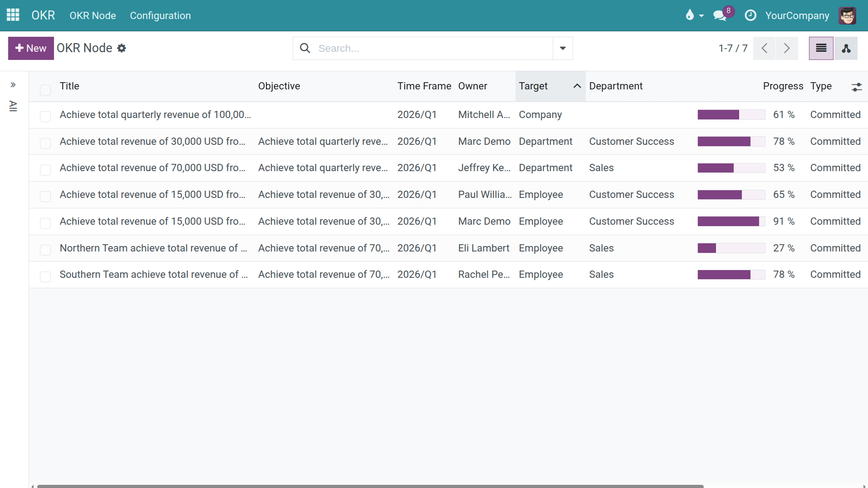Switch to the hierarchy view
Viewport: 868px width, 488px height.
point(846,48)
